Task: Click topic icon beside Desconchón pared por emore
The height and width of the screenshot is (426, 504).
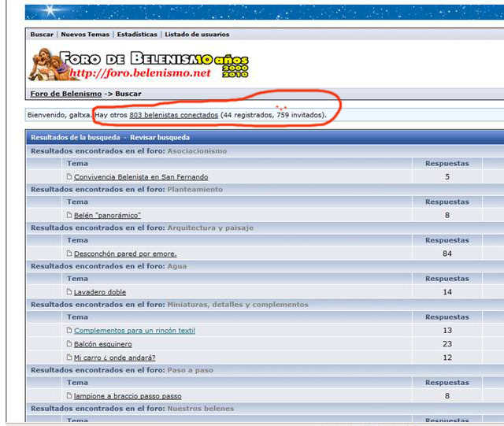Action: 69,254
